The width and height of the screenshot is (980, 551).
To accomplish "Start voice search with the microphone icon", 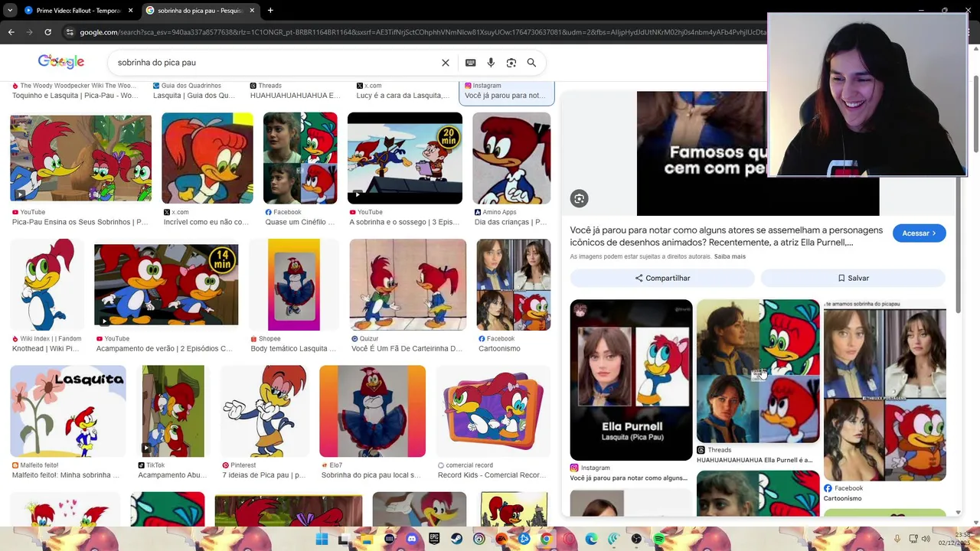I will (x=491, y=63).
